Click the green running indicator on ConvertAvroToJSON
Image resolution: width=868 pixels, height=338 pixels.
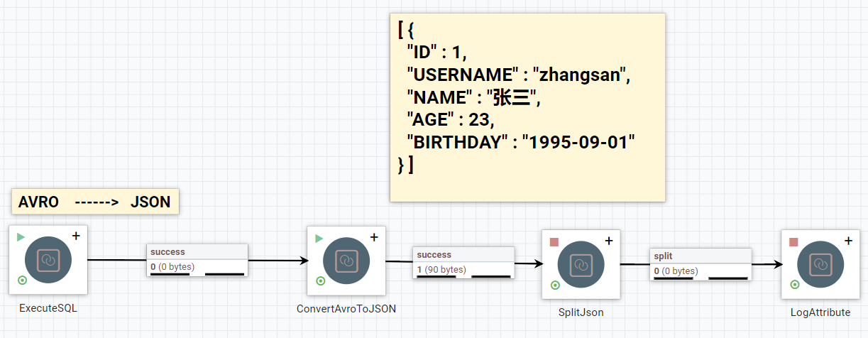tap(319, 238)
